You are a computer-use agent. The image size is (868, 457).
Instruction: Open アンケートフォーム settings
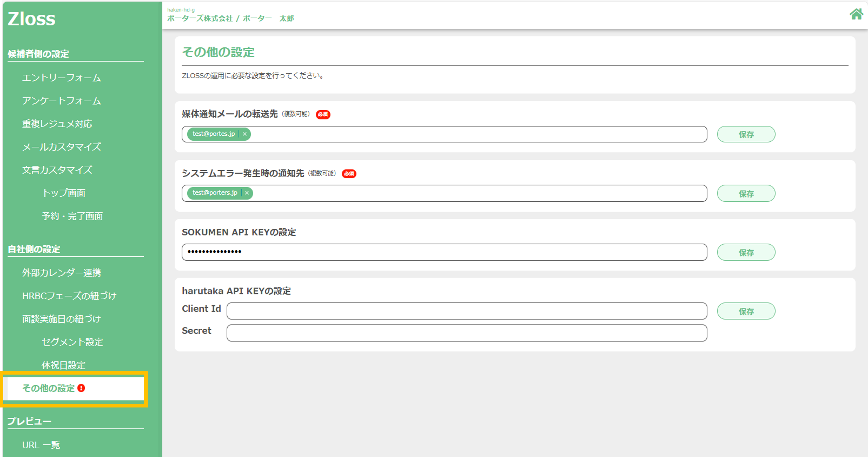(61, 101)
